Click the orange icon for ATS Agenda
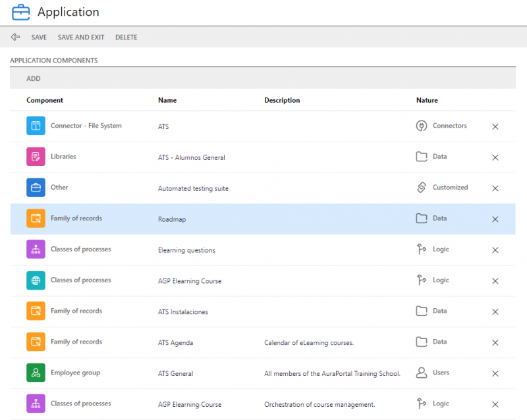This screenshot has width=527, height=420. click(x=36, y=342)
